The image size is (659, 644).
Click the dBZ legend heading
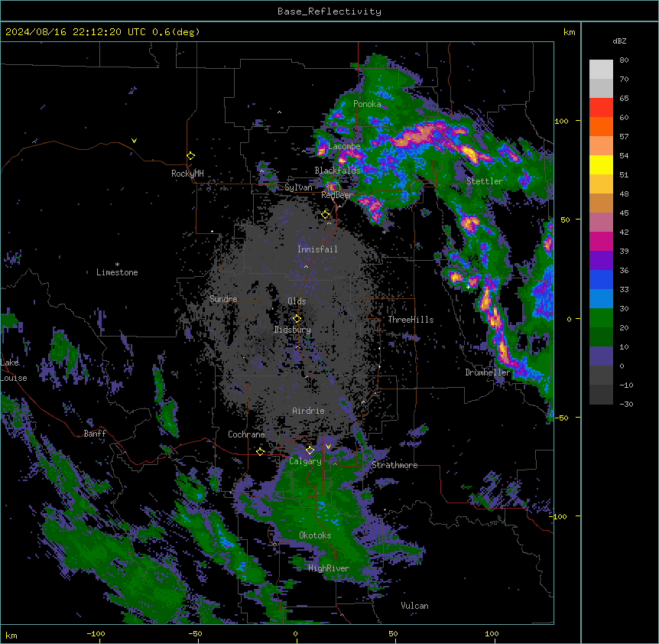click(x=619, y=41)
